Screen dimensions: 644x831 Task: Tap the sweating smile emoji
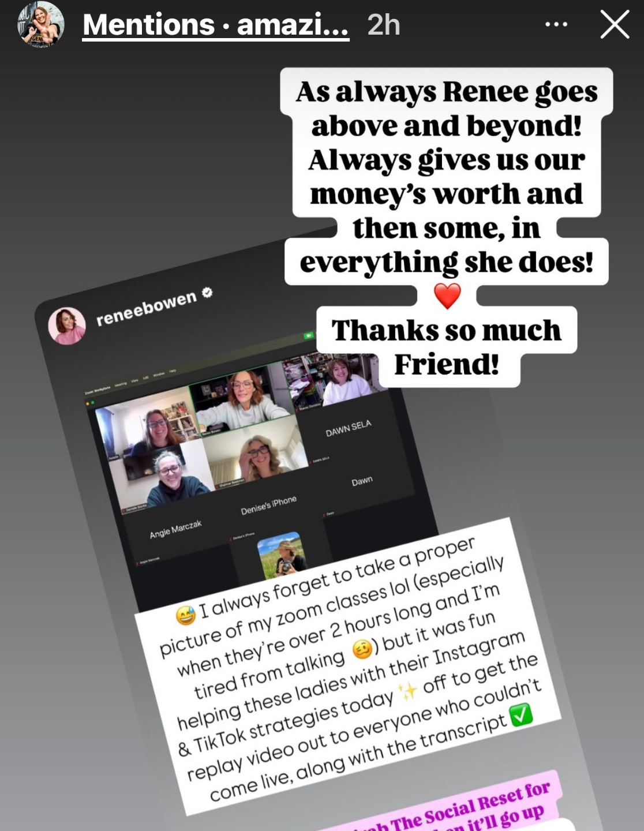[x=186, y=616]
